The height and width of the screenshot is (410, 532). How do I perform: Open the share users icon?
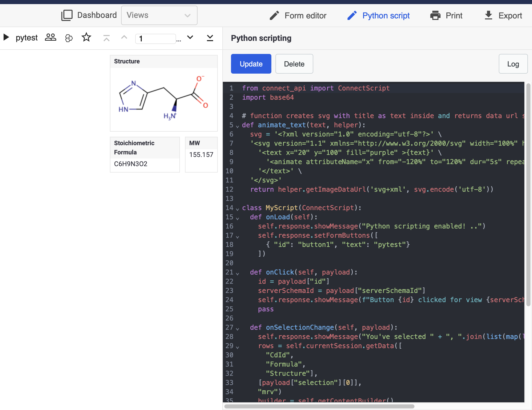tap(50, 38)
